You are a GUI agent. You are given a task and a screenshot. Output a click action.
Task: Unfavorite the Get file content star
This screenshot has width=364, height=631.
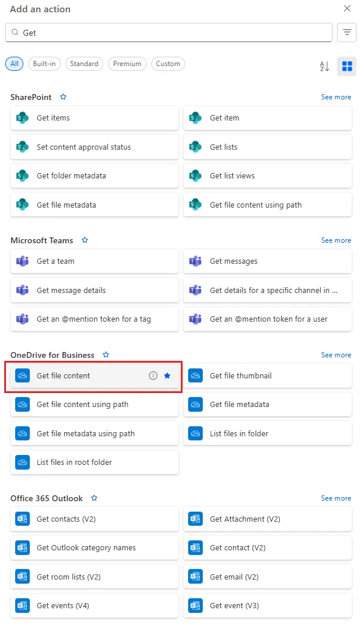click(x=167, y=375)
